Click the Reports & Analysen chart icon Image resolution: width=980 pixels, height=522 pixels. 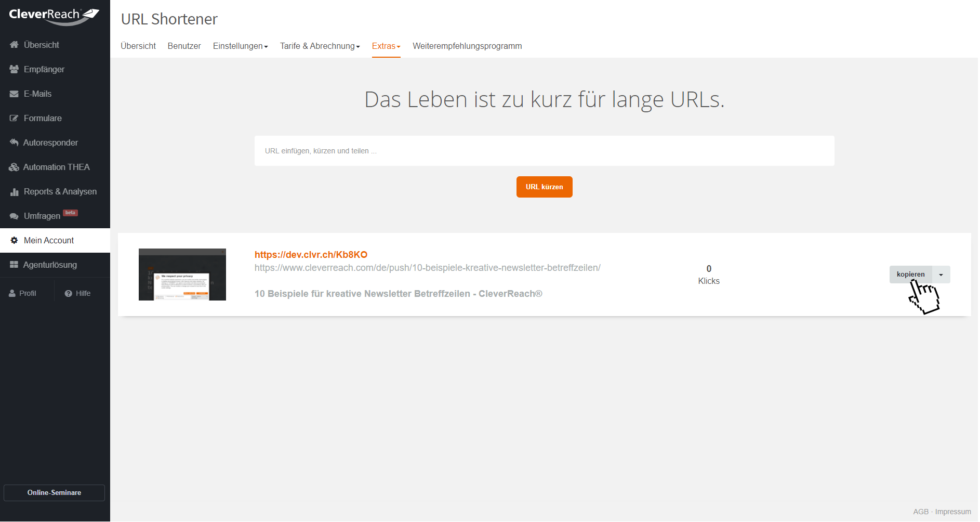(x=14, y=192)
